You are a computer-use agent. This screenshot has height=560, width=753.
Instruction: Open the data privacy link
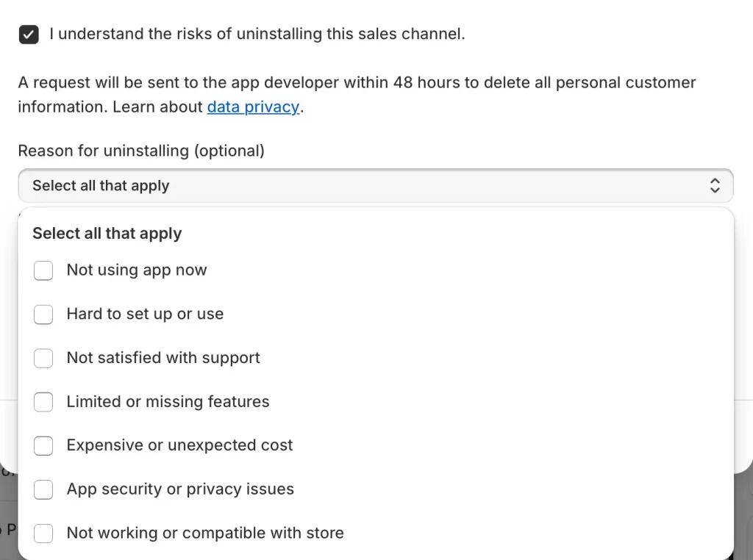coord(253,107)
